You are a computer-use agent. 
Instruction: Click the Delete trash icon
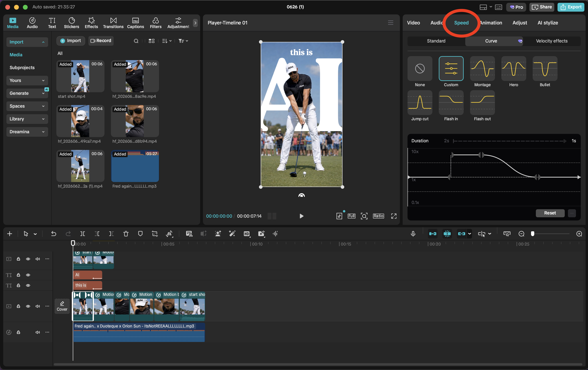(x=126, y=234)
